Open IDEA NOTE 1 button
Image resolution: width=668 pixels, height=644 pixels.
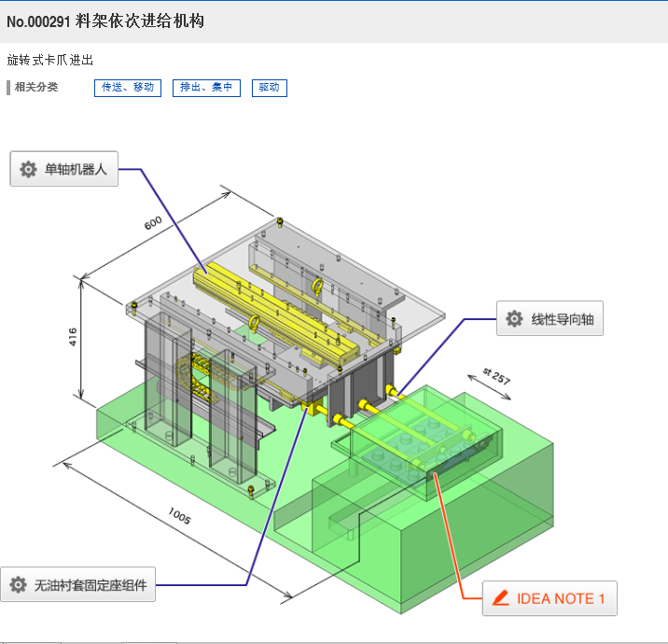click(x=550, y=598)
